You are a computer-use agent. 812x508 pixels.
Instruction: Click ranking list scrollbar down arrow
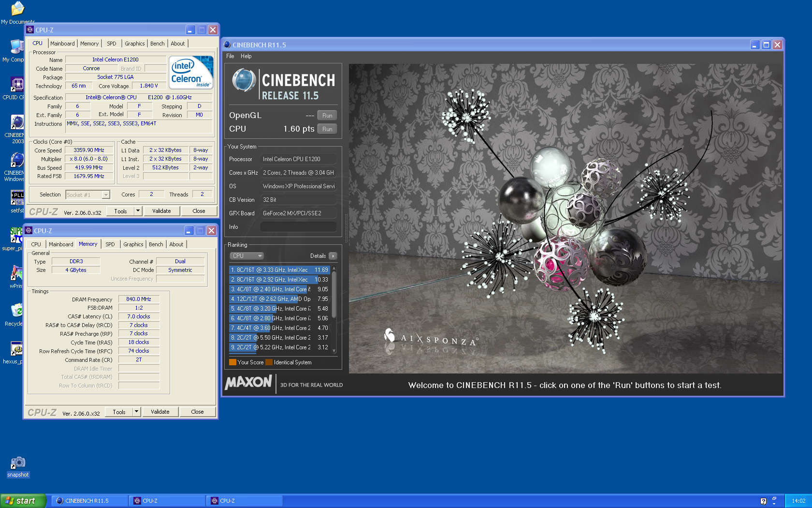[x=334, y=351]
